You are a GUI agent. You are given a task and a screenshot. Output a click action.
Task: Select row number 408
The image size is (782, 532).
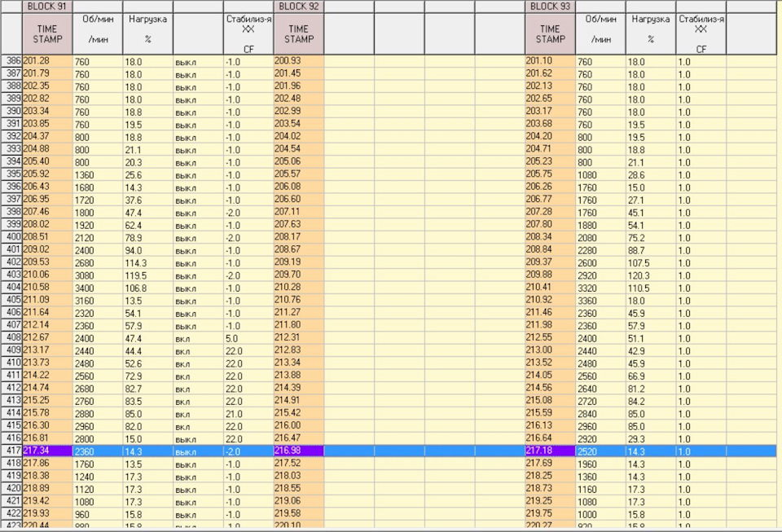[11, 338]
